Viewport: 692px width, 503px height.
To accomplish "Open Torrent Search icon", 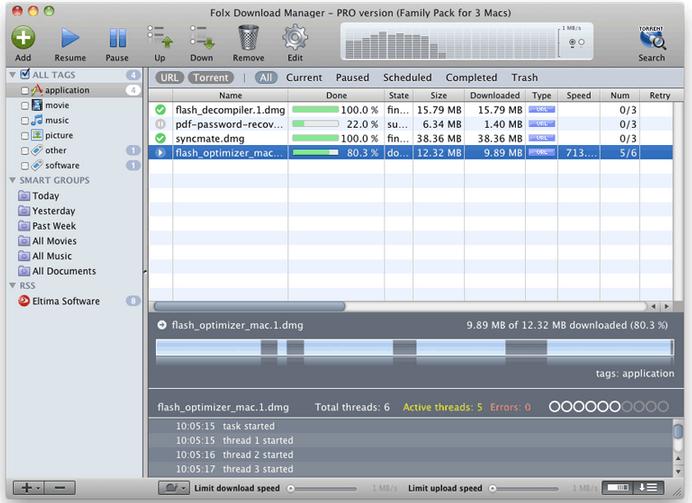I will point(651,38).
